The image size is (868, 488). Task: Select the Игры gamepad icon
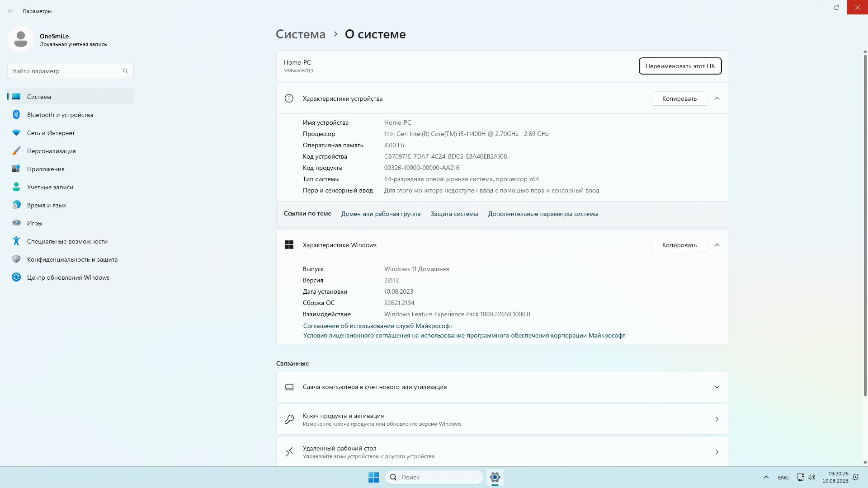coord(16,223)
